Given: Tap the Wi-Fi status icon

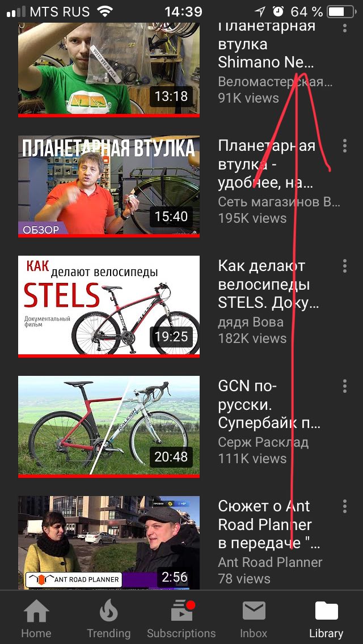Looking at the screenshot, I should coord(105,11).
